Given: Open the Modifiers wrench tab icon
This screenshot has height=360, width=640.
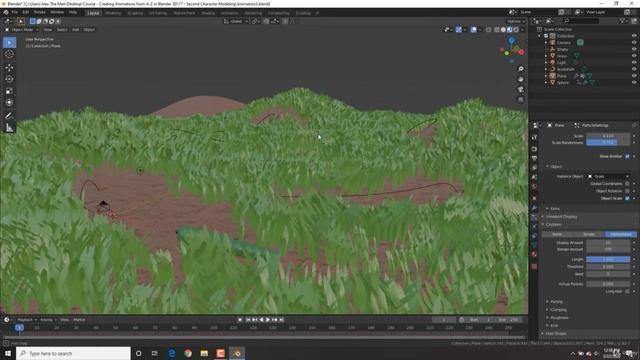Looking at the screenshot, I should pos(534,208).
